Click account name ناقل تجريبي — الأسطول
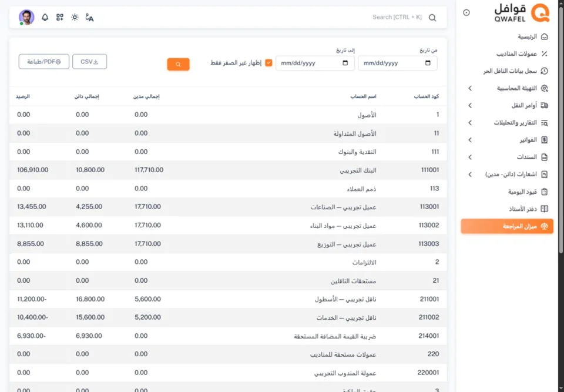 tap(345, 300)
